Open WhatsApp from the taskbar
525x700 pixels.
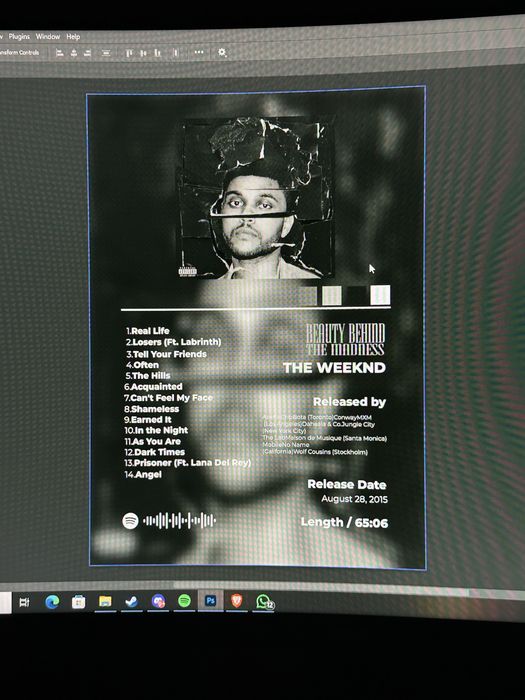[x=264, y=601]
